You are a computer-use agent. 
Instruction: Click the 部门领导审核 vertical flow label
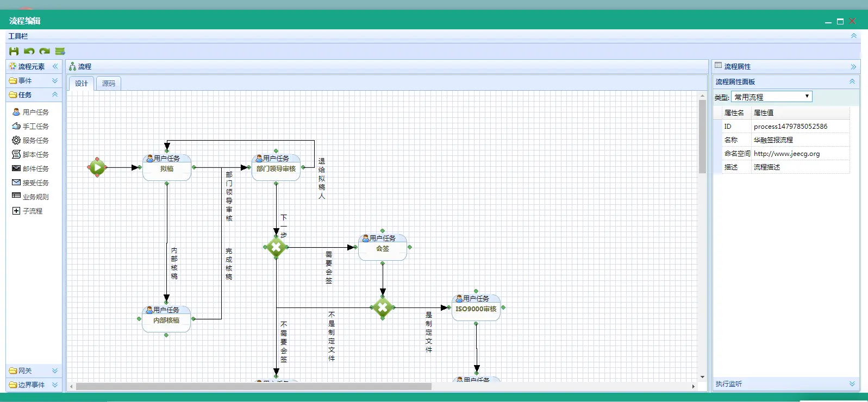pyautogui.click(x=229, y=196)
